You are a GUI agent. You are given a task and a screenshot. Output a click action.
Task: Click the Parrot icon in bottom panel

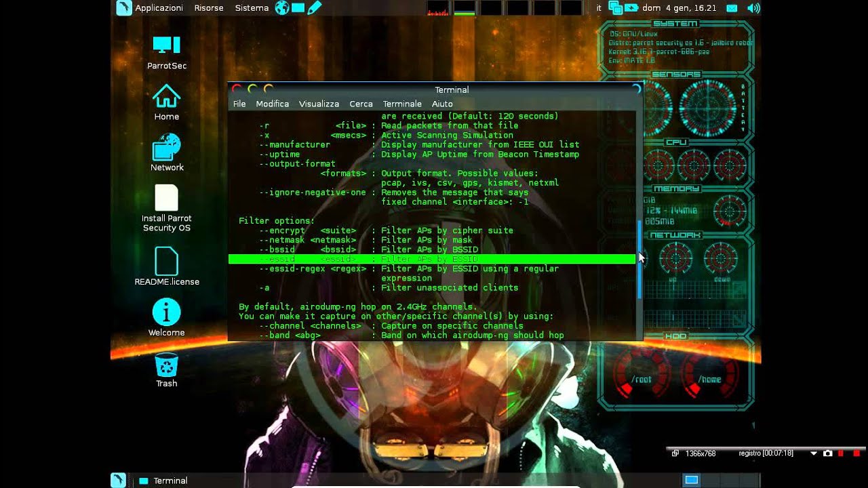click(119, 480)
